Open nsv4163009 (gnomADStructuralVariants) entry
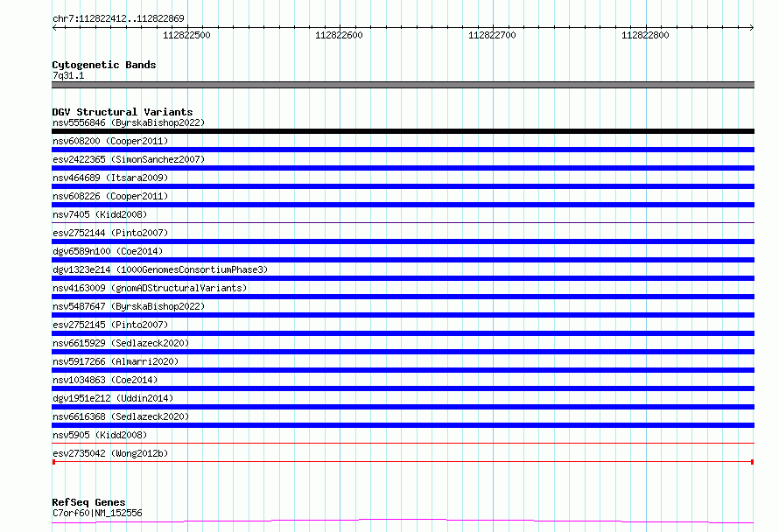This screenshot has width=779, height=532. click(x=150, y=288)
